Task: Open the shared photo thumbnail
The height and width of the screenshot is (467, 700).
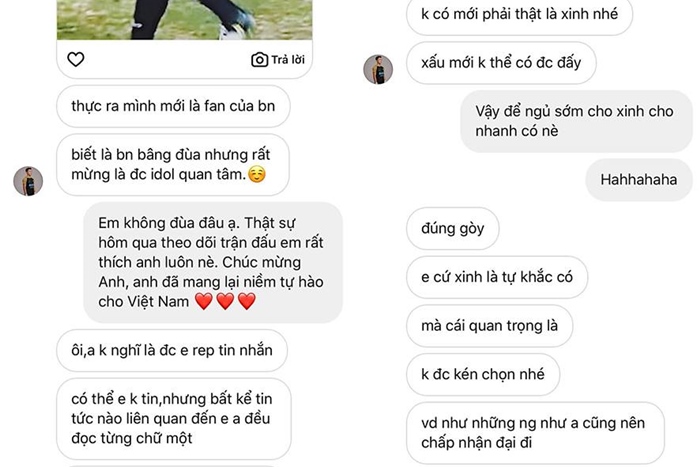Action: tap(184, 20)
